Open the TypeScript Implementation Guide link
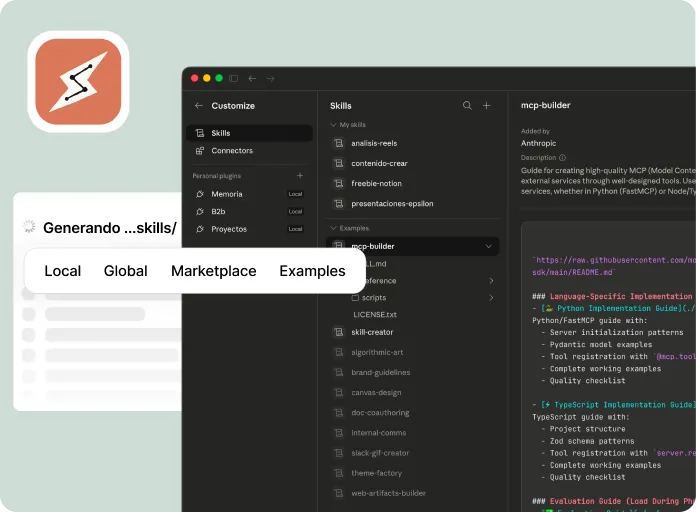The width and height of the screenshot is (696, 512). 618,405
